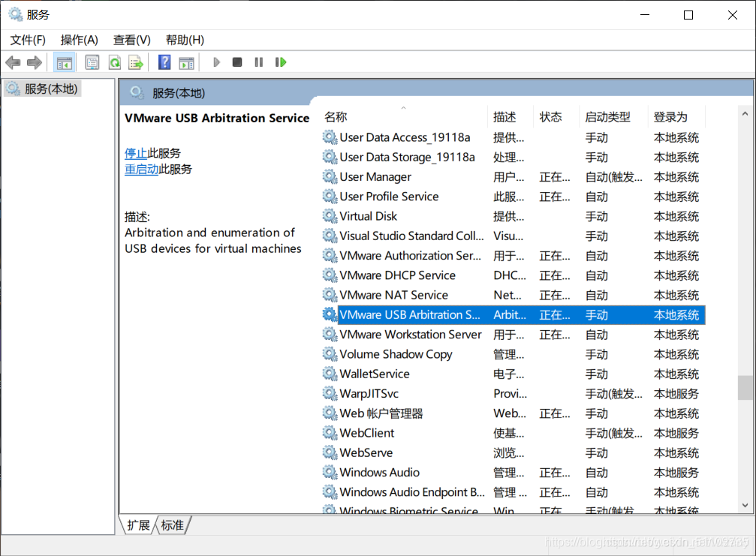Screen dimensions: 756x556
Task: Click the gear icon beside Virtual Disk
Action: (x=330, y=216)
